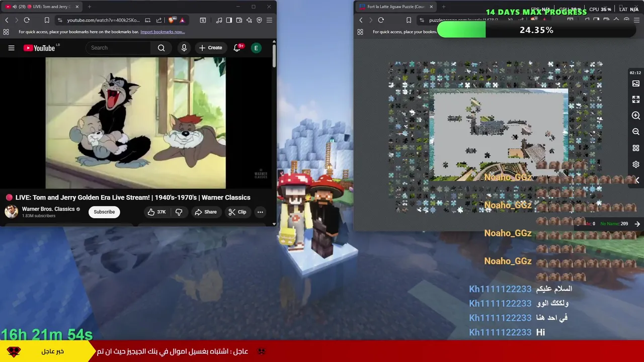Screen dimensions: 644x362
Task: Go back in the puzzle browser window
Action: pos(361,20)
